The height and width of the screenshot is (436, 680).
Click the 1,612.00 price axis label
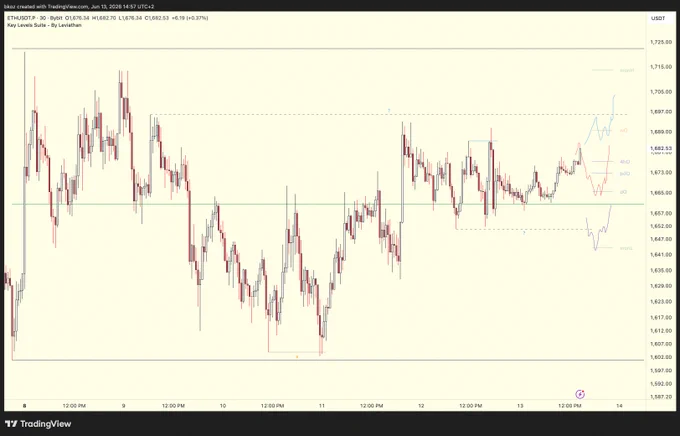661,330
